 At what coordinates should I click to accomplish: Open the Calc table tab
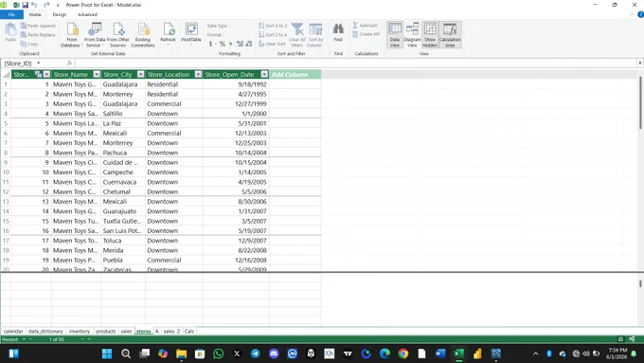click(x=189, y=332)
